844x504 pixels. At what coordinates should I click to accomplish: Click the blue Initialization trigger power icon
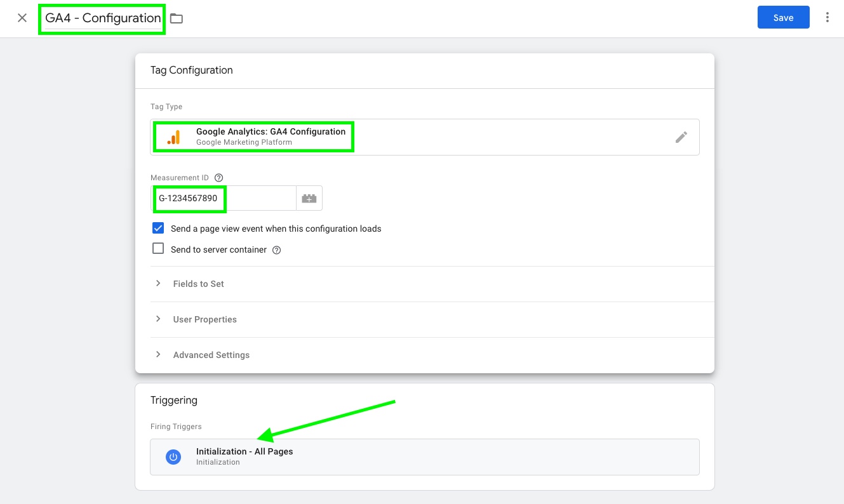pos(173,456)
